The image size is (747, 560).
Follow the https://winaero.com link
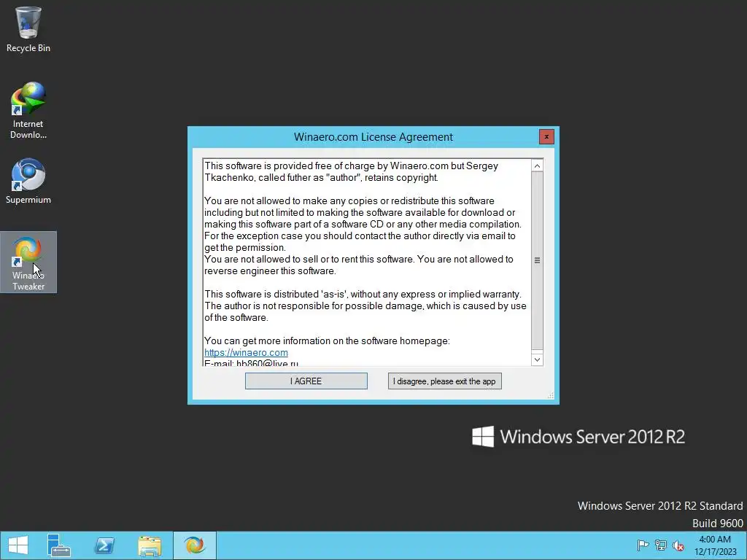[x=246, y=352]
